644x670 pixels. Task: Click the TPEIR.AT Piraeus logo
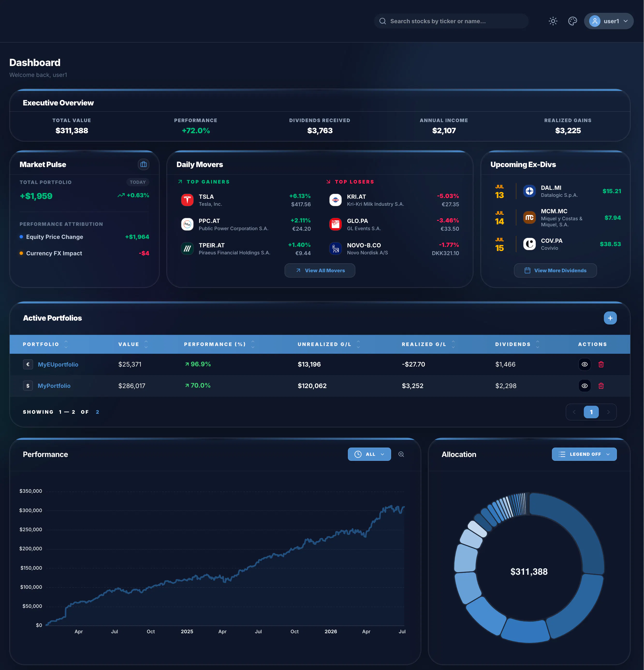(x=187, y=249)
